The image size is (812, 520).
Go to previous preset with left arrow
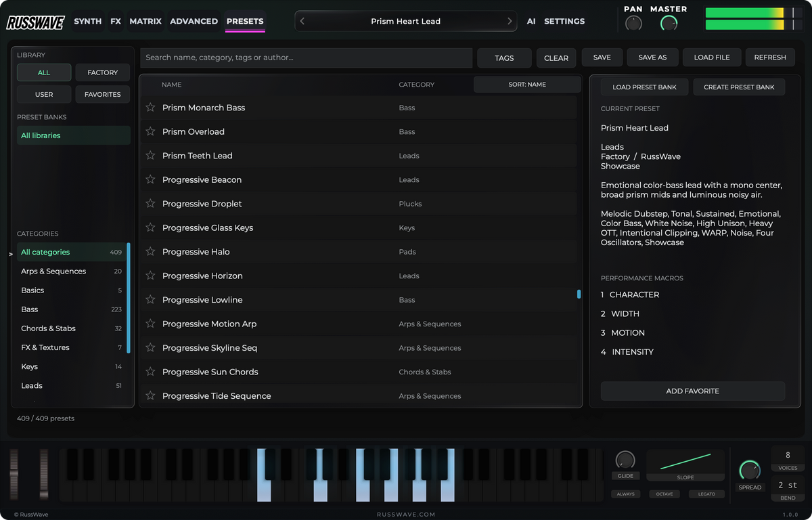[x=302, y=22]
